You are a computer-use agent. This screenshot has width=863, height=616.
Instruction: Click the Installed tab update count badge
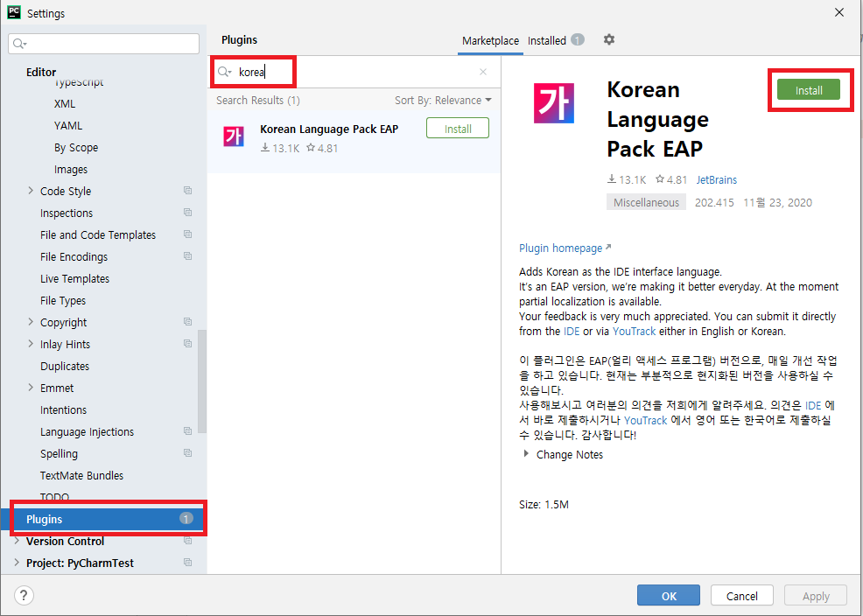[578, 39]
